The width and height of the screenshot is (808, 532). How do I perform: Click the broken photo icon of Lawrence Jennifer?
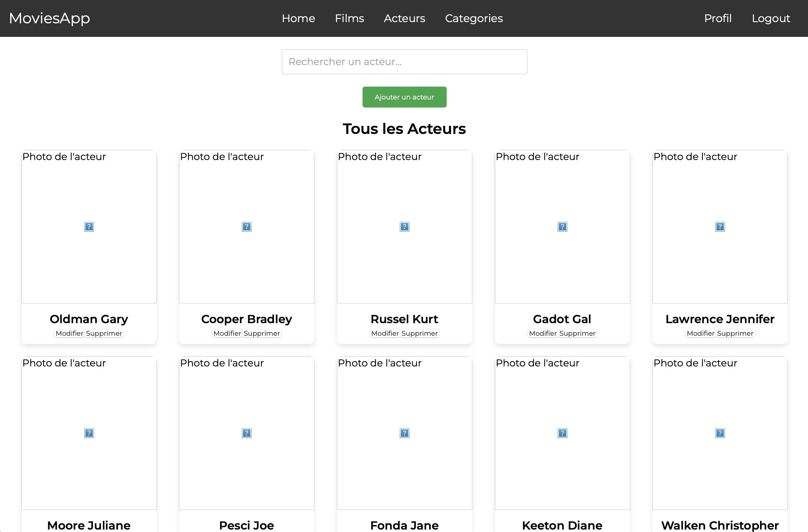720,227
